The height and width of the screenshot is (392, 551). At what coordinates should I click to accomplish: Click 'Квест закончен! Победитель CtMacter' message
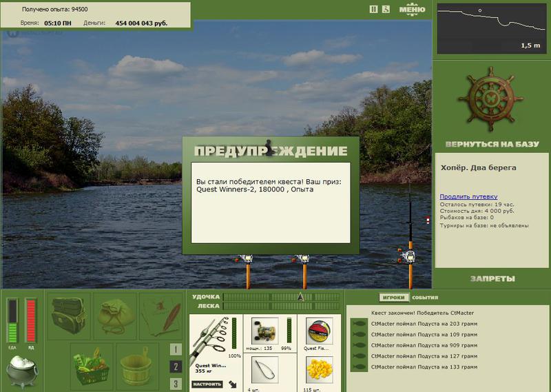(x=422, y=313)
